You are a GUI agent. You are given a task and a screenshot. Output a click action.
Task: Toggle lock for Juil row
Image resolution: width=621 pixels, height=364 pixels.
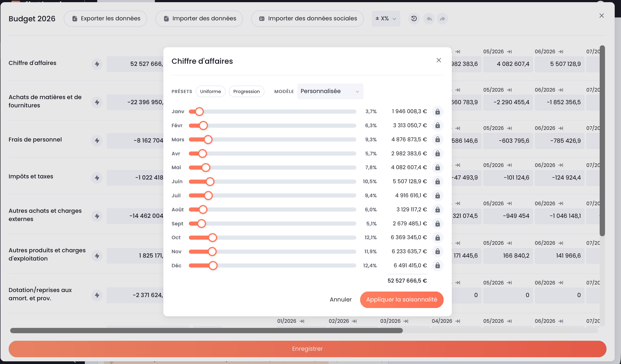tap(438, 196)
